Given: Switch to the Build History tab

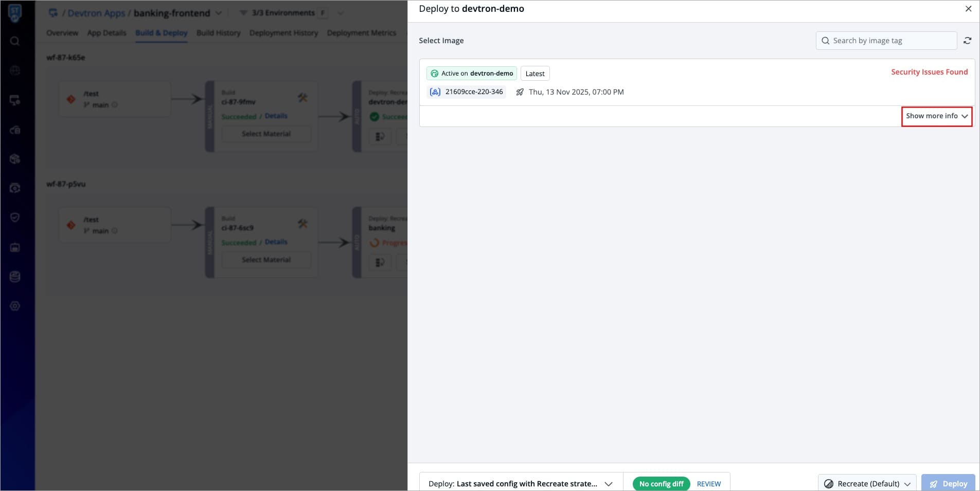Looking at the screenshot, I should pyautogui.click(x=218, y=33).
